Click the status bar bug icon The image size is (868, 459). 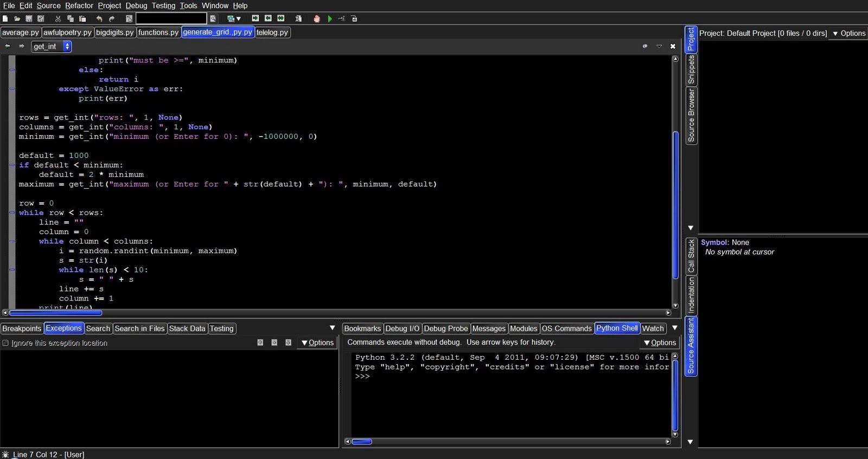coord(5,454)
